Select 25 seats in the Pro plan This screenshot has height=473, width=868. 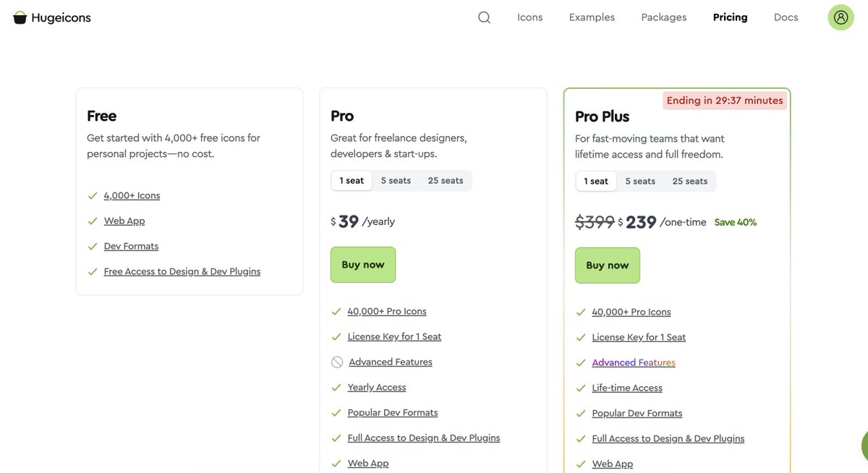446,181
